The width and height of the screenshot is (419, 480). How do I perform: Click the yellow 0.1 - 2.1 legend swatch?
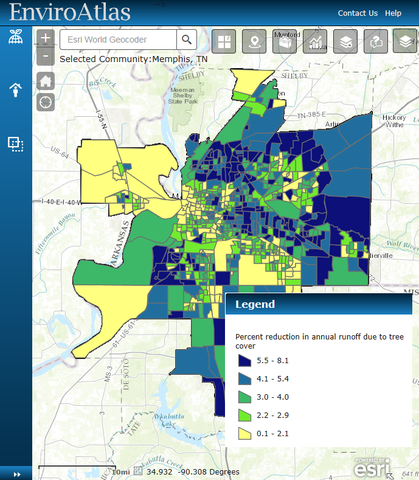(x=244, y=434)
